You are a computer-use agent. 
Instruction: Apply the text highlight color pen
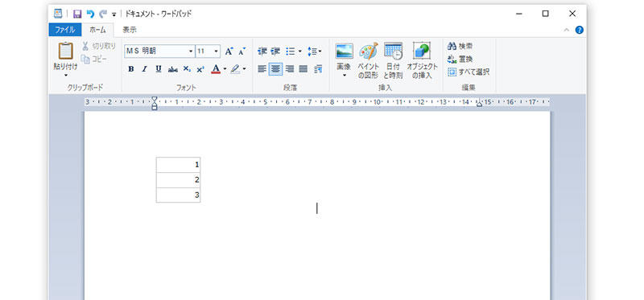pos(235,69)
